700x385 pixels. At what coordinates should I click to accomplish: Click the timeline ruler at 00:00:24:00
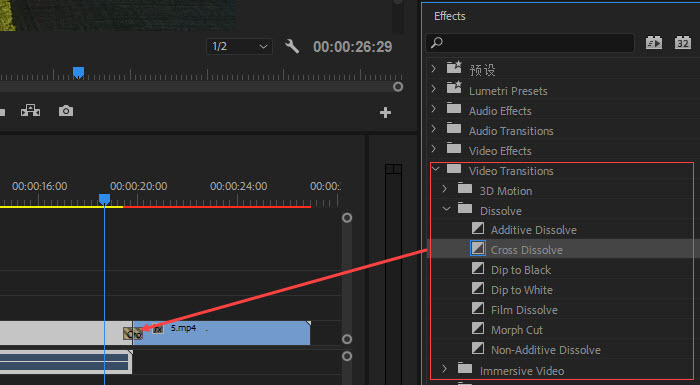coord(239,186)
